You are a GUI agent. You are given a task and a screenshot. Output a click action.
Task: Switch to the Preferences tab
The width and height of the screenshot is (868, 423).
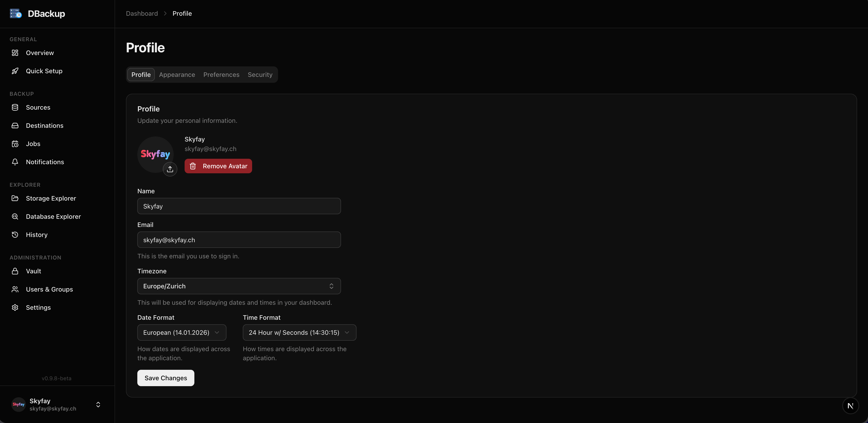point(221,75)
